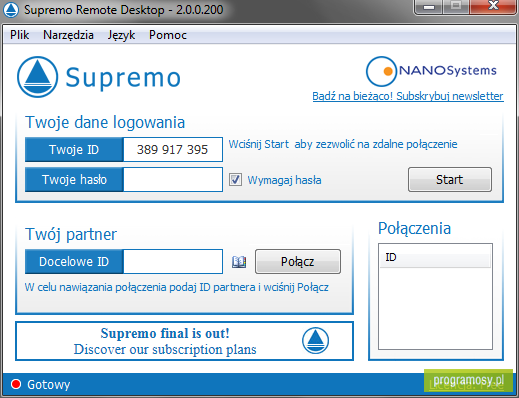Toggle the Wymagaj hasła checkbox
Screen dimensions: 519x398
click(235, 180)
